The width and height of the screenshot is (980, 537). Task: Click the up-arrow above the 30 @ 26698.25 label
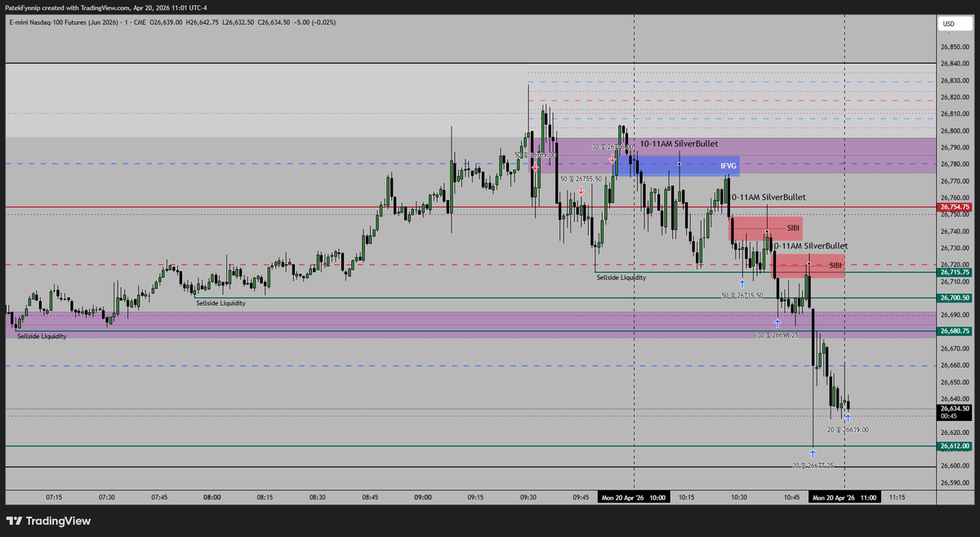[x=777, y=324]
